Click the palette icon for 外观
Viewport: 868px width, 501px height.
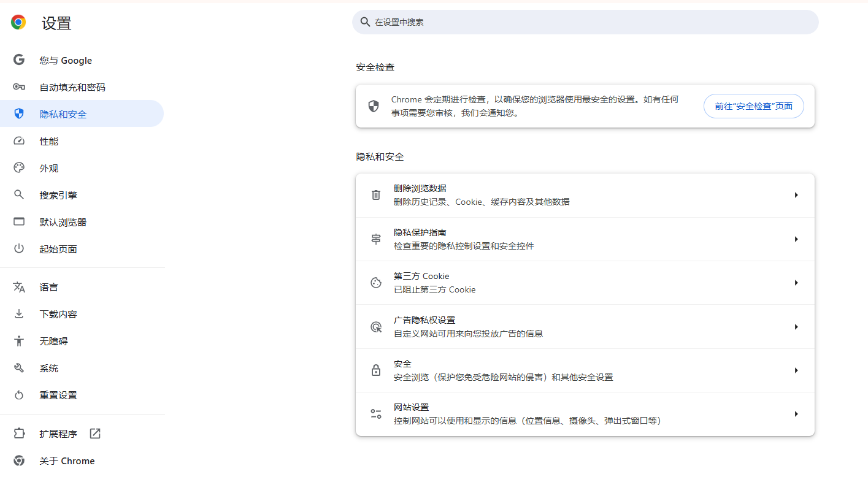(x=19, y=168)
